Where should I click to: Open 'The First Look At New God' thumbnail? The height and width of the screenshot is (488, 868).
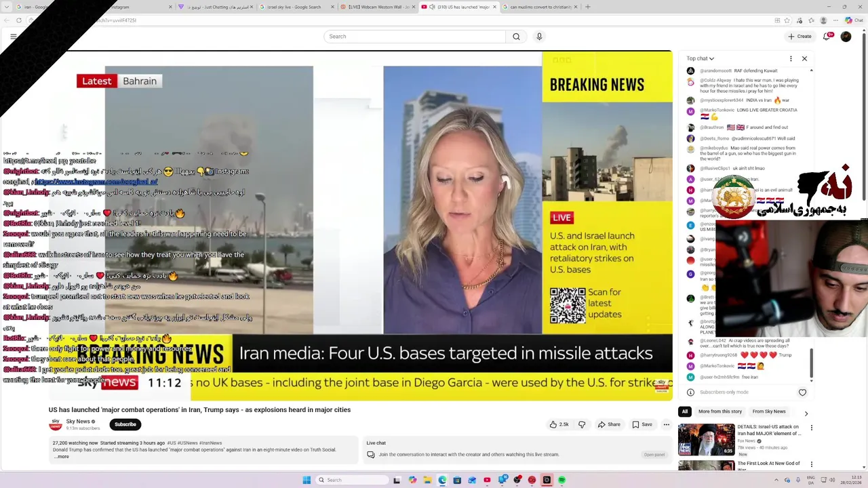click(x=706, y=466)
